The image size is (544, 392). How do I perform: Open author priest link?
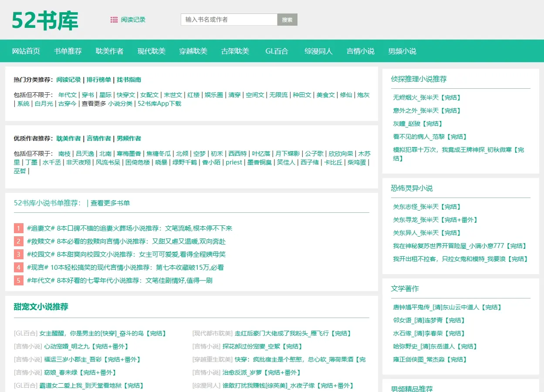pyautogui.click(x=234, y=162)
